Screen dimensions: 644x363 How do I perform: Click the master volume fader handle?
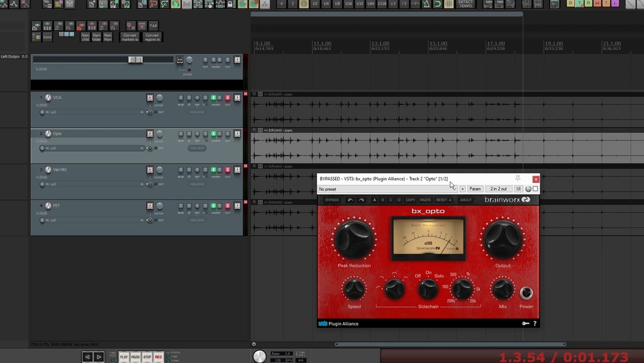[x=135, y=60]
